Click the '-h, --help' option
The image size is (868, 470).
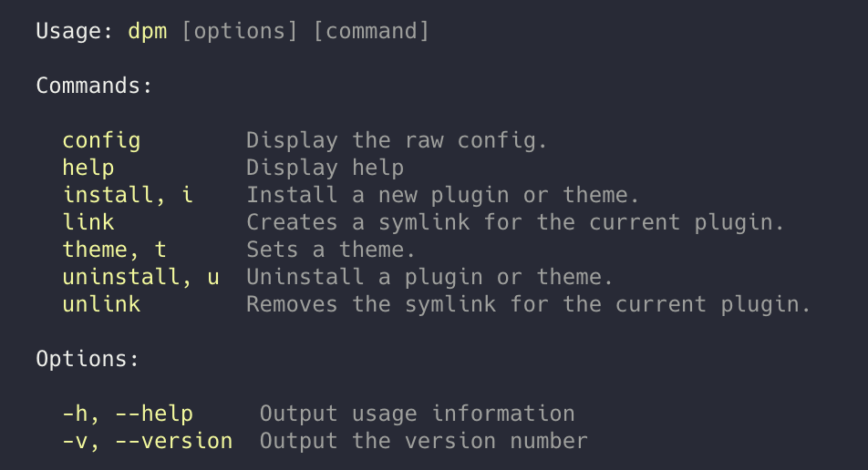(x=128, y=414)
